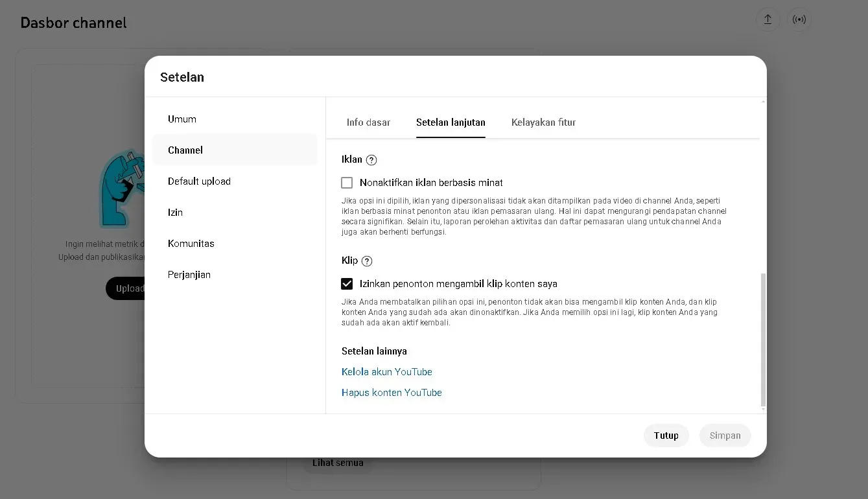868x499 pixels.
Task: Open the help icon next to Iklan
Action: tap(371, 160)
